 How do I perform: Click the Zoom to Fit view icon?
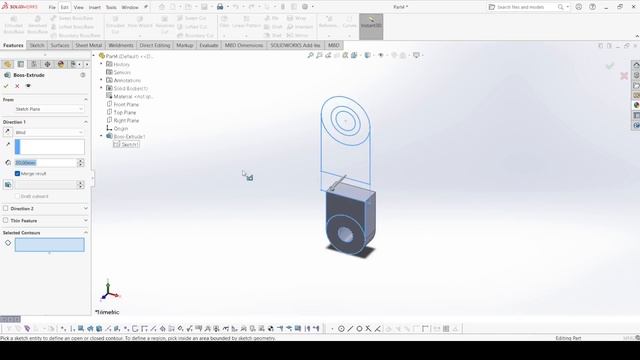pyautogui.click(x=311, y=55)
